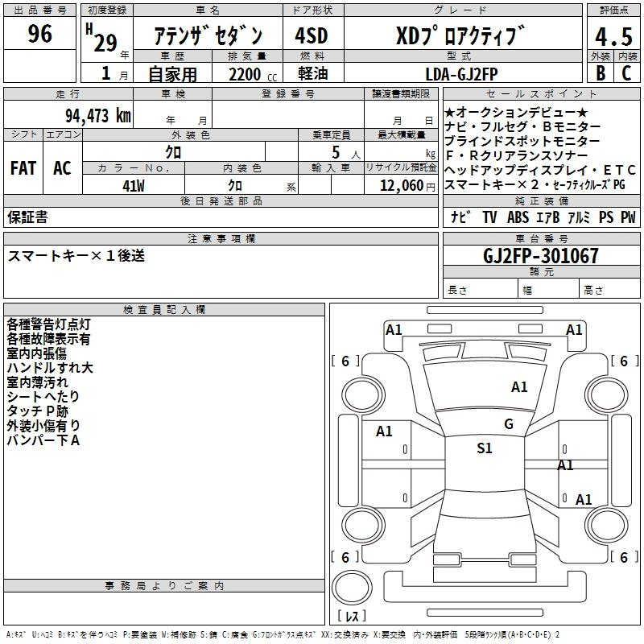Select the A1 mark on left side door
This screenshot has width=644, height=644.
click(384, 431)
